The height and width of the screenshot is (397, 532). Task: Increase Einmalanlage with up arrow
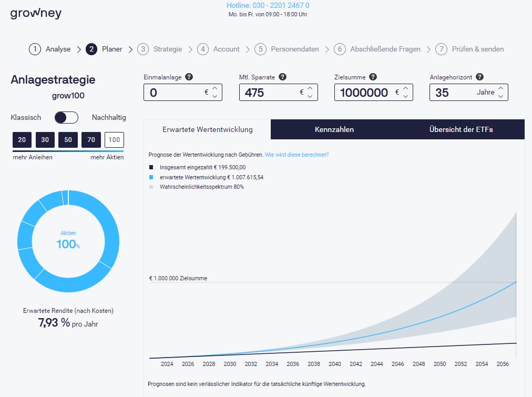tap(214, 88)
